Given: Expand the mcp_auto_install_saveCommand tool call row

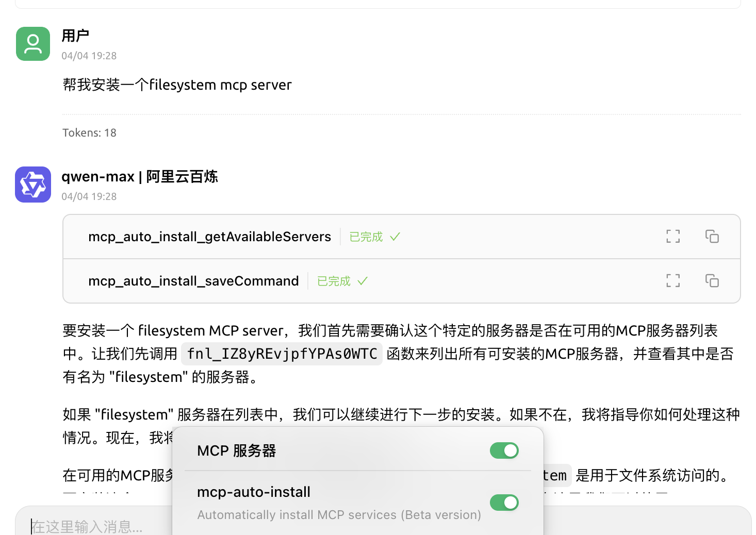Looking at the screenshot, I should click(x=193, y=281).
